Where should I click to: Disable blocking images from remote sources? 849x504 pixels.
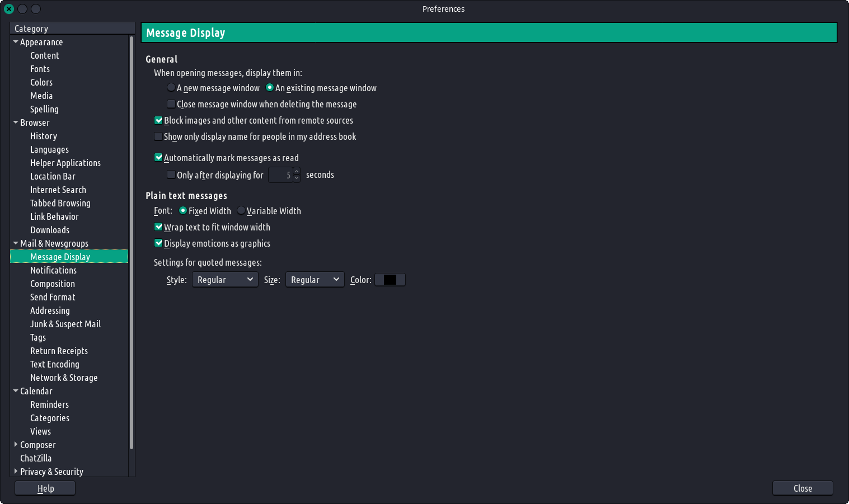(x=158, y=120)
